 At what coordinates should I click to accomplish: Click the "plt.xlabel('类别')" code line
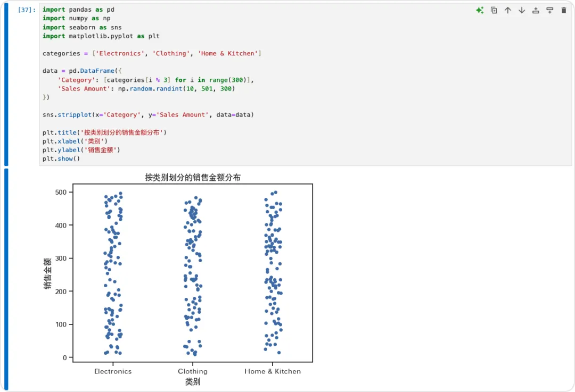(75, 141)
